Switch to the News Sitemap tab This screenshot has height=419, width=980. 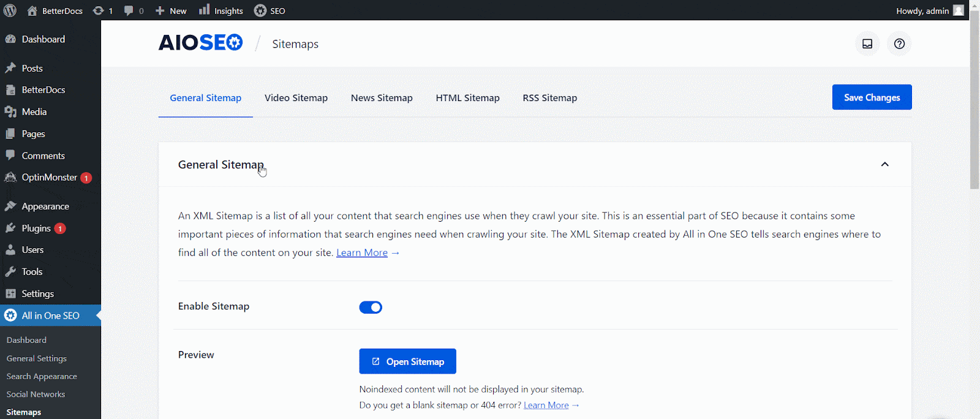(x=382, y=98)
